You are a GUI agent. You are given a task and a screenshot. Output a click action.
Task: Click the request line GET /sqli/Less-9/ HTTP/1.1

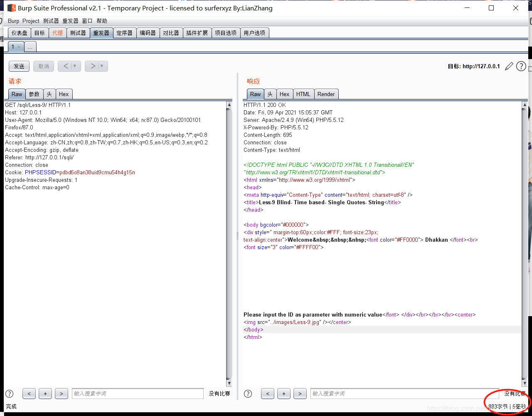38,105
